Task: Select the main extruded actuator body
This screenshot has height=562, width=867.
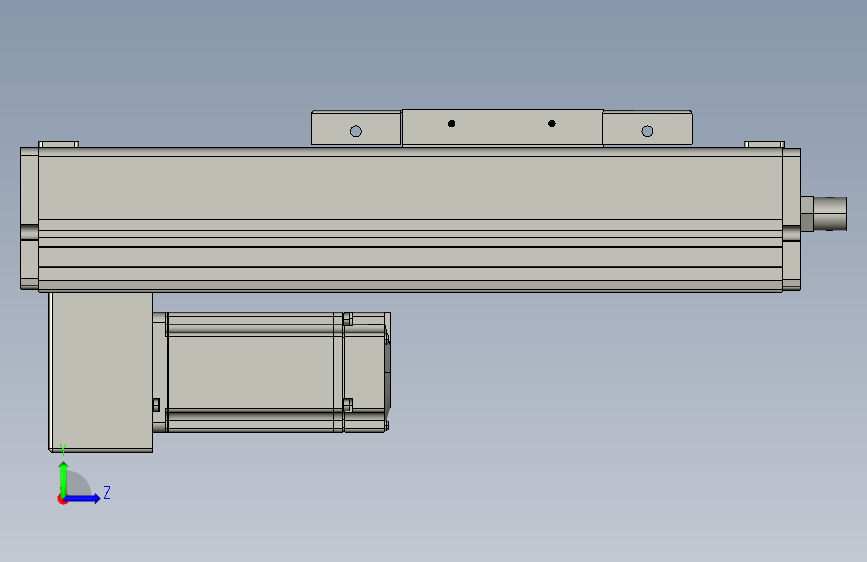Action: coord(410,220)
